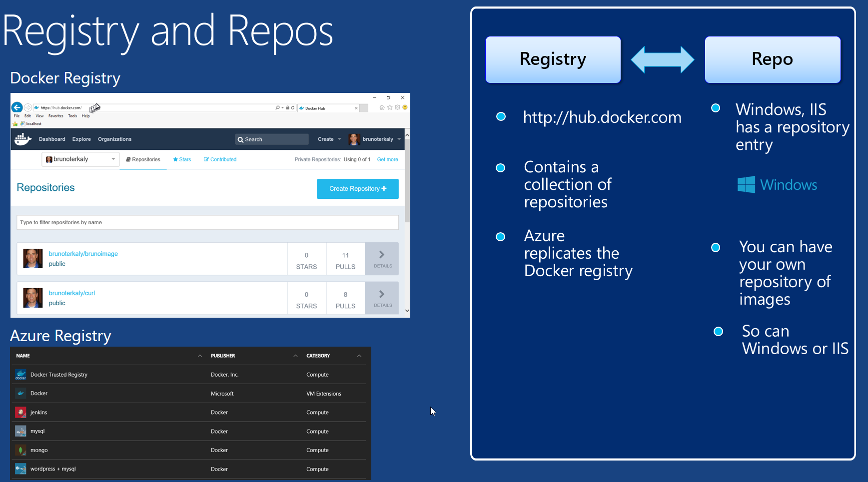Click the mysql row icon

coord(20,431)
